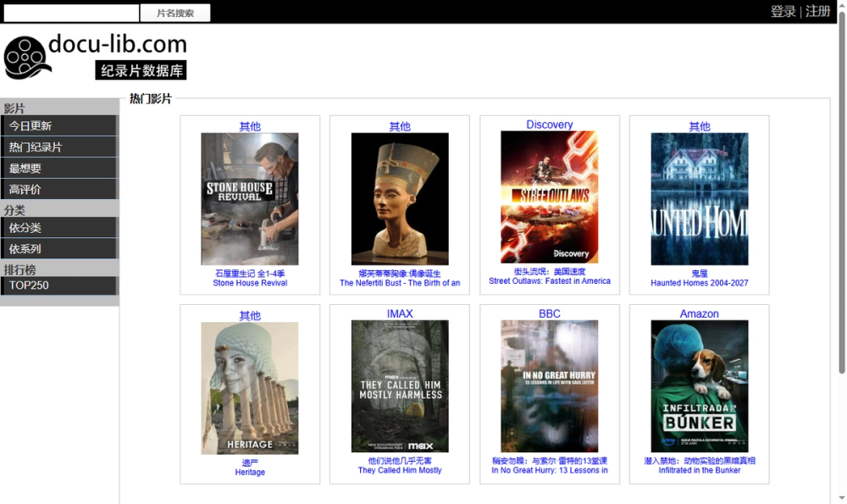Viewport: 847px width, 504px height.
Task: Click the vertical page scrollbar thumb
Action: coord(842,191)
